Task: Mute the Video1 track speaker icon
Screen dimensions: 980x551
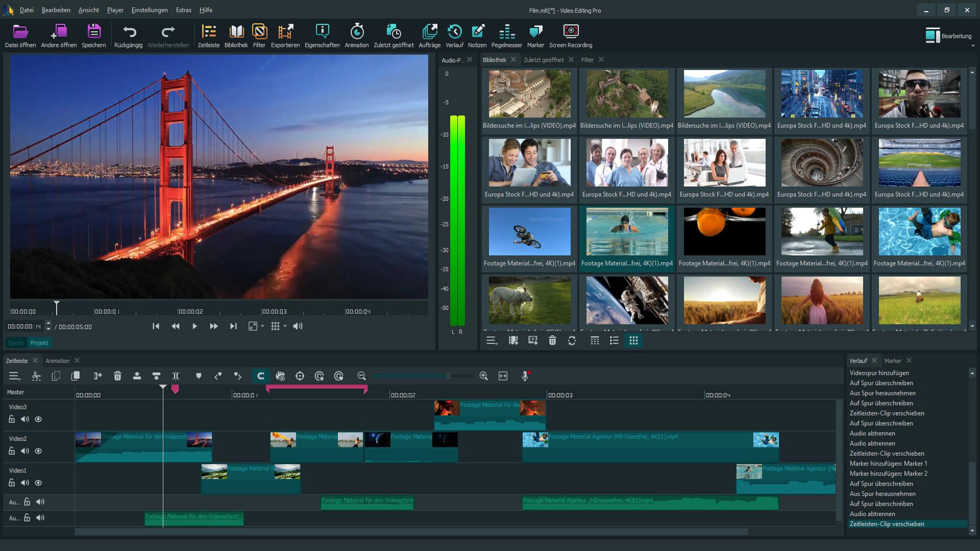Action: click(x=24, y=483)
